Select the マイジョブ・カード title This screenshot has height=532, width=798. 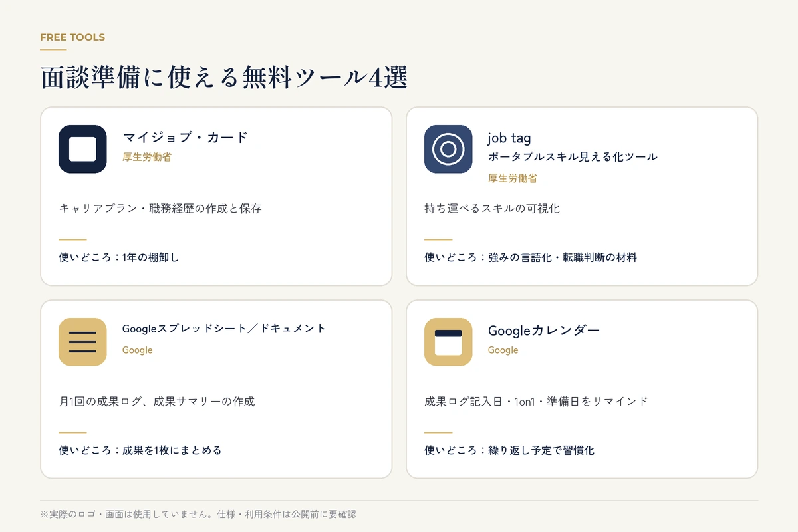(x=186, y=138)
